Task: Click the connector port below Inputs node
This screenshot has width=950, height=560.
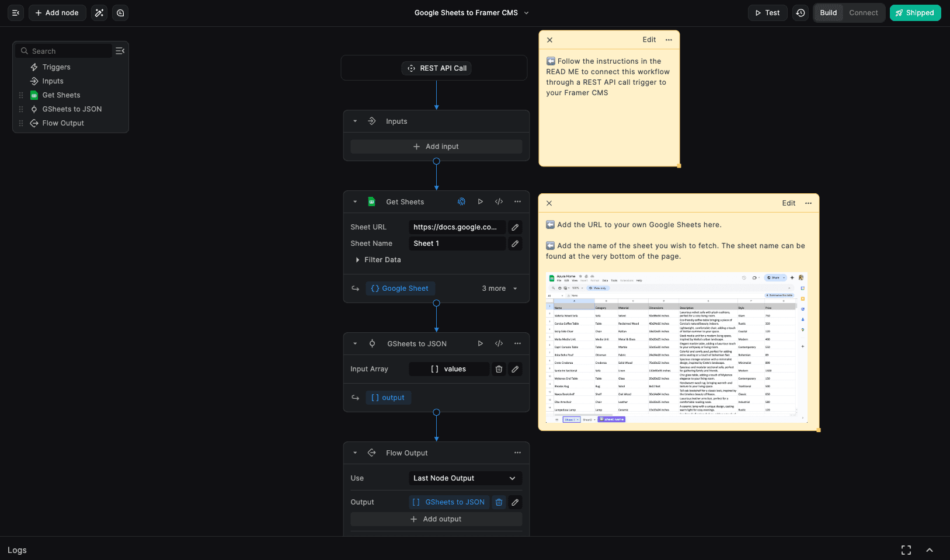Action: [436, 161]
